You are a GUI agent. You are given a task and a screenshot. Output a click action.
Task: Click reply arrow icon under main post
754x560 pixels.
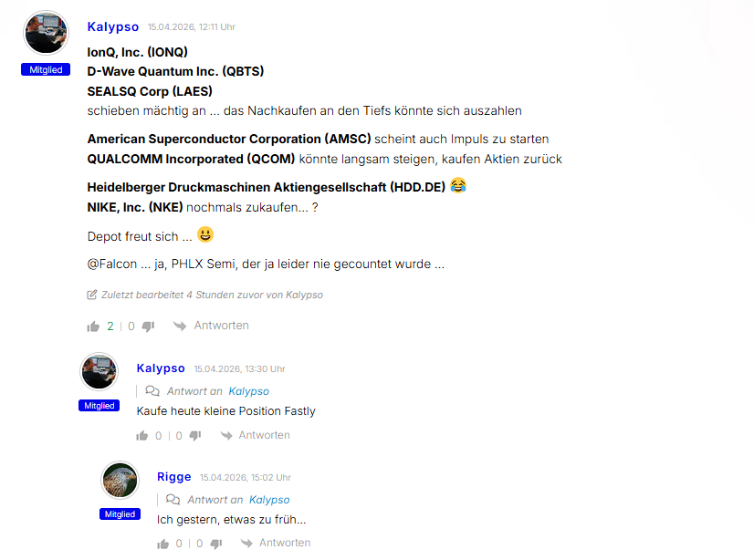point(180,327)
